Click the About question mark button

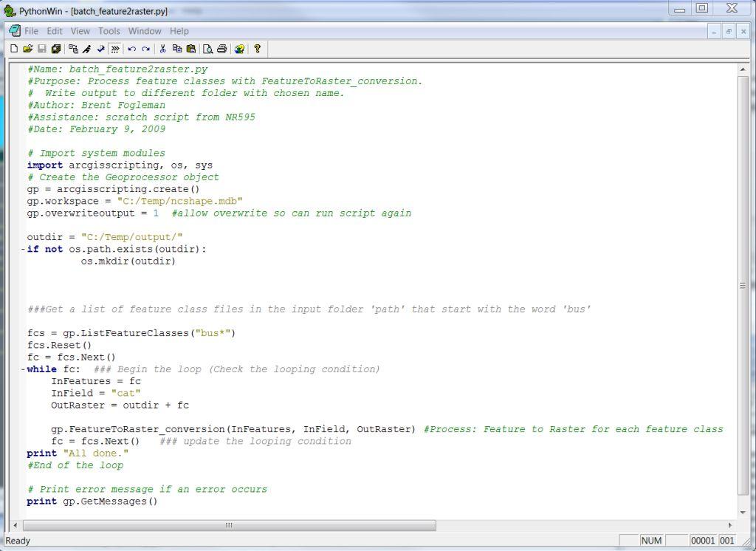pyautogui.click(x=257, y=49)
